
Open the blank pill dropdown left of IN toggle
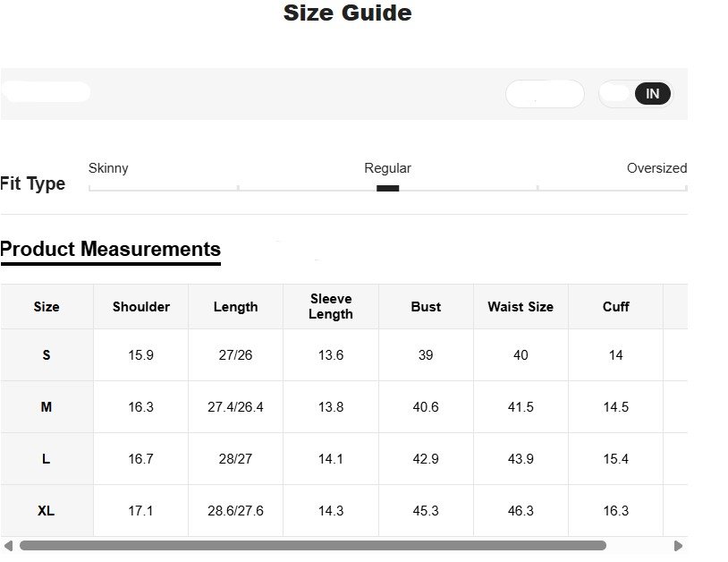coord(545,94)
